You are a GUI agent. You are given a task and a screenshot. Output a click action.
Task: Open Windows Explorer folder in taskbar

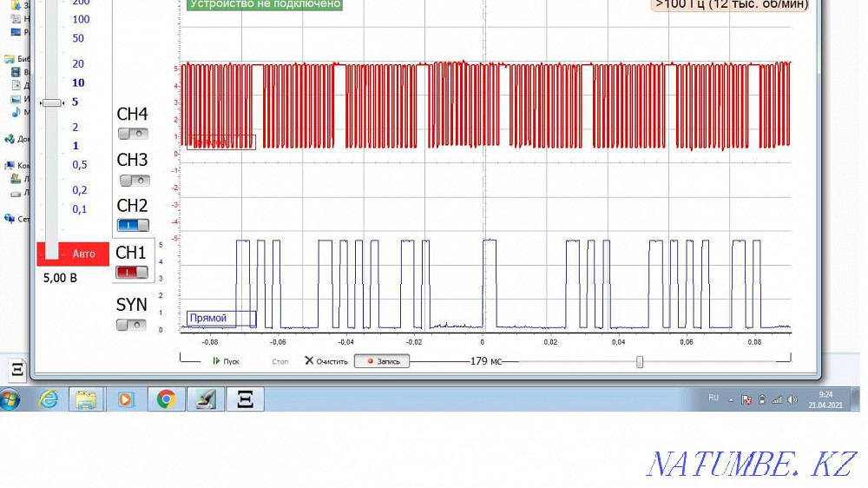tap(86, 399)
